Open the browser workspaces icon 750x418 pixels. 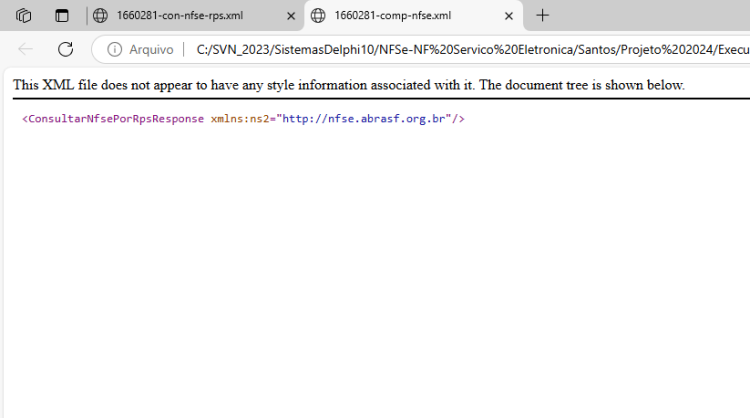23,16
